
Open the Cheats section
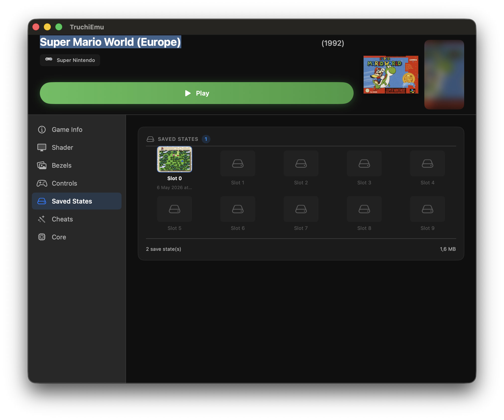77,219
